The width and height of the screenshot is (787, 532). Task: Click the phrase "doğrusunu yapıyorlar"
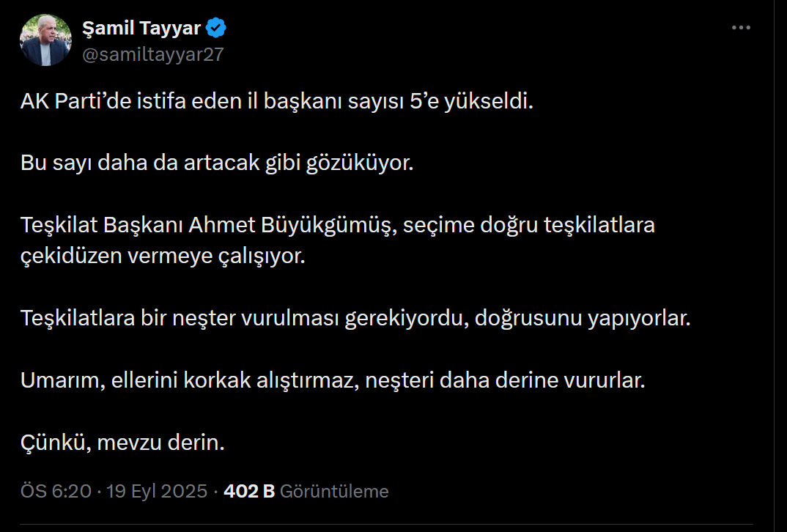[583, 319]
